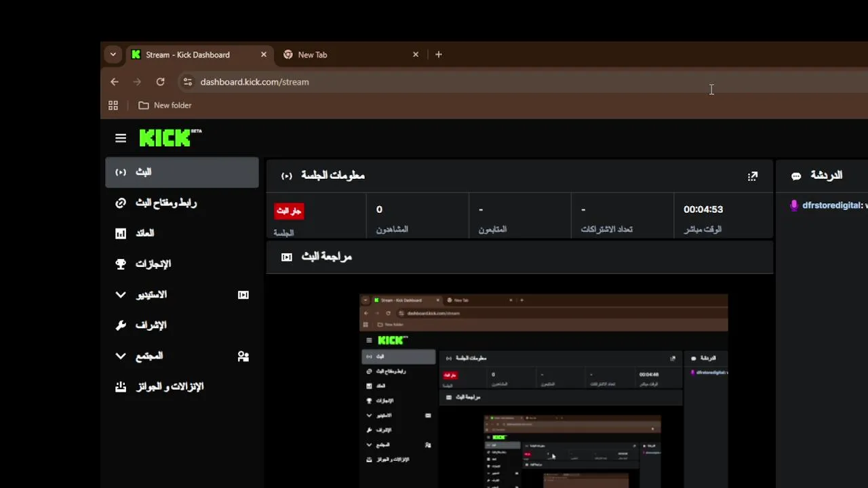View site information icon in address bar

[x=188, y=82]
